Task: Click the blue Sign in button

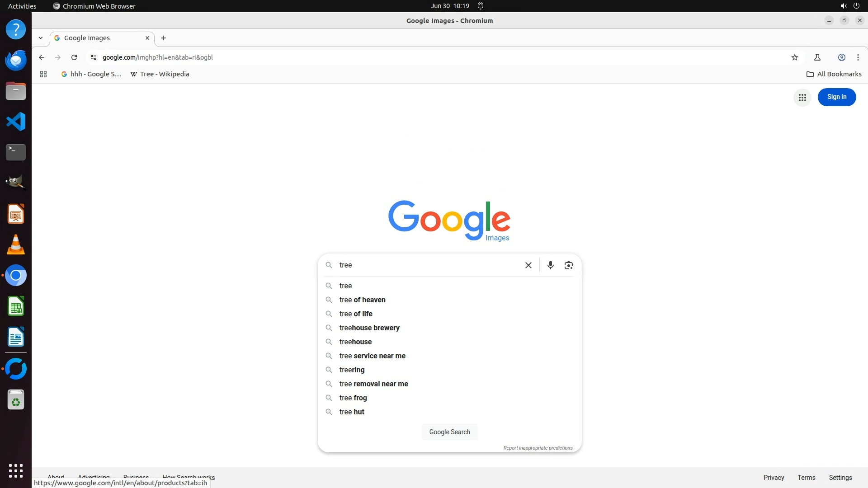Action: tap(836, 97)
